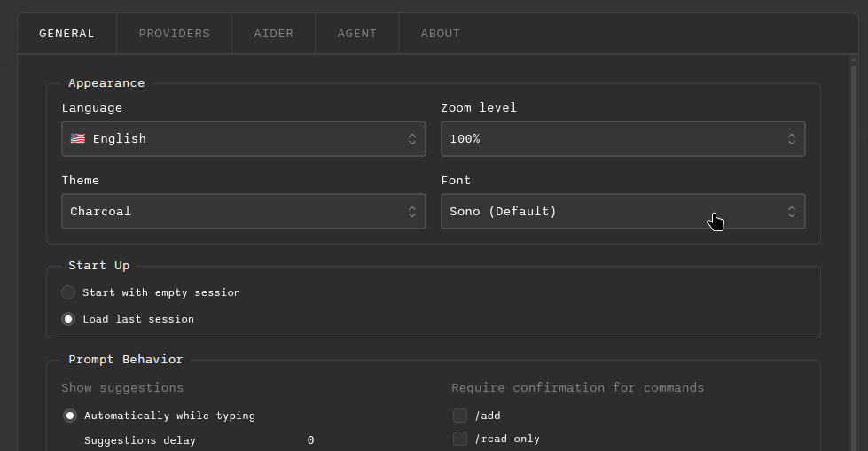The width and height of the screenshot is (868, 451).
Task: Enable the /read-only confirmation checkbox
Action: point(460,439)
